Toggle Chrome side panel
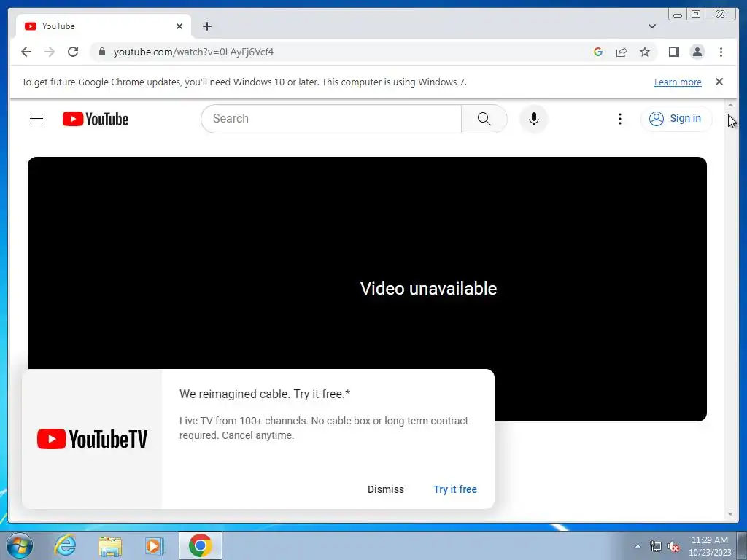The image size is (747, 560). click(673, 52)
